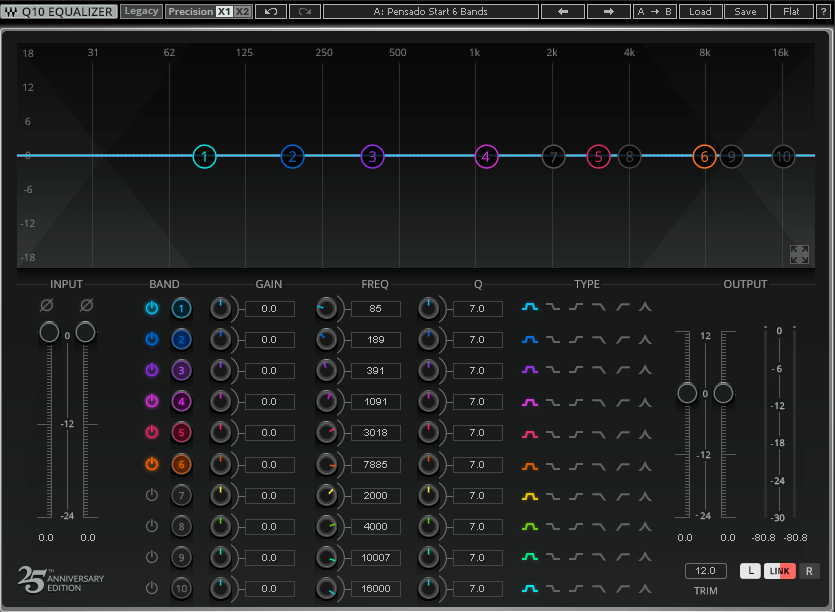Switch to Legacy mode

click(141, 11)
